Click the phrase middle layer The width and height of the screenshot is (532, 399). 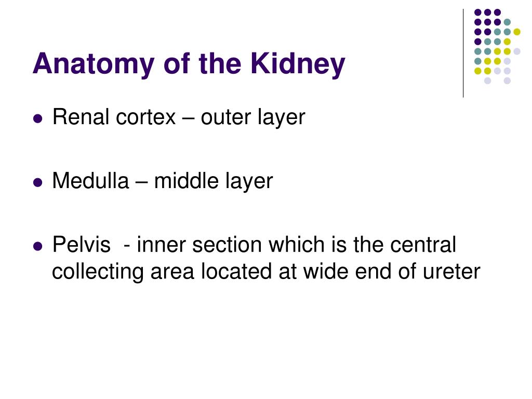coord(214,181)
